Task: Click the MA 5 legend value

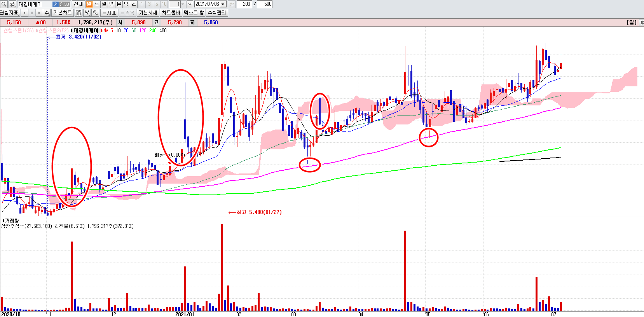Action: tap(112, 31)
